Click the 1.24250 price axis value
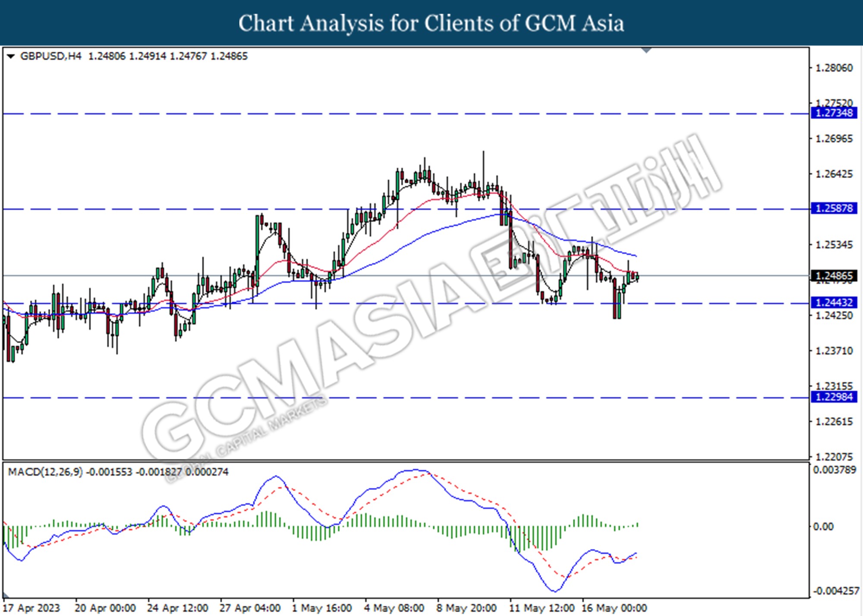Image resolution: width=863 pixels, height=616 pixels. coord(834,316)
